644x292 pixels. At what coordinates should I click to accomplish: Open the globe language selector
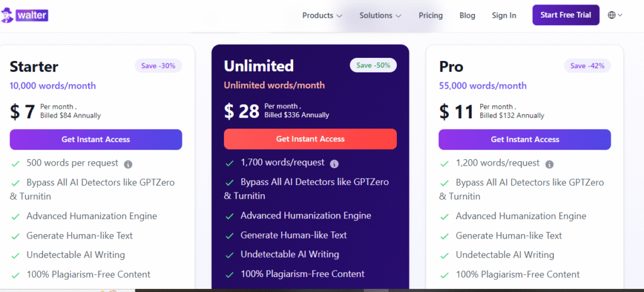click(x=614, y=15)
